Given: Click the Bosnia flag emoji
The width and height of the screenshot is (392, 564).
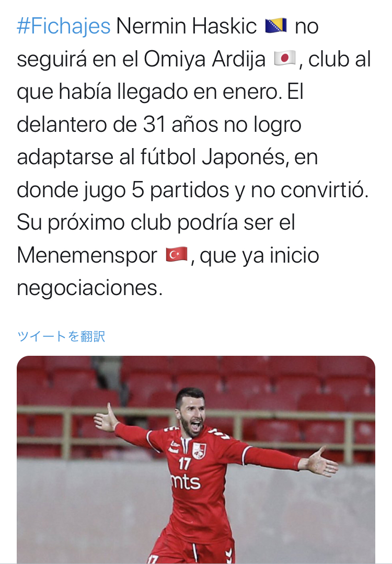Looking at the screenshot, I should (x=275, y=26).
